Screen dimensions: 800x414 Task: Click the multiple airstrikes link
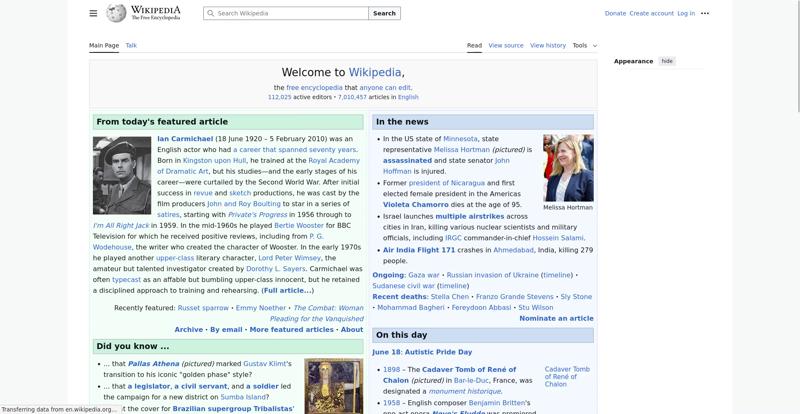point(469,216)
